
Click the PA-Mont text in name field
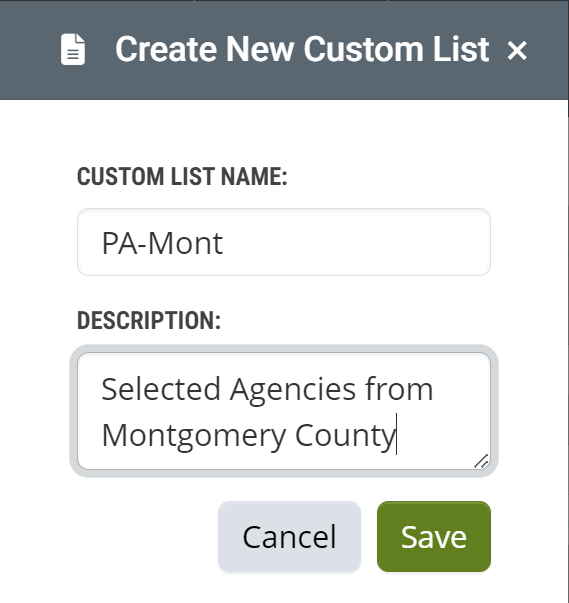click(162, 243)
